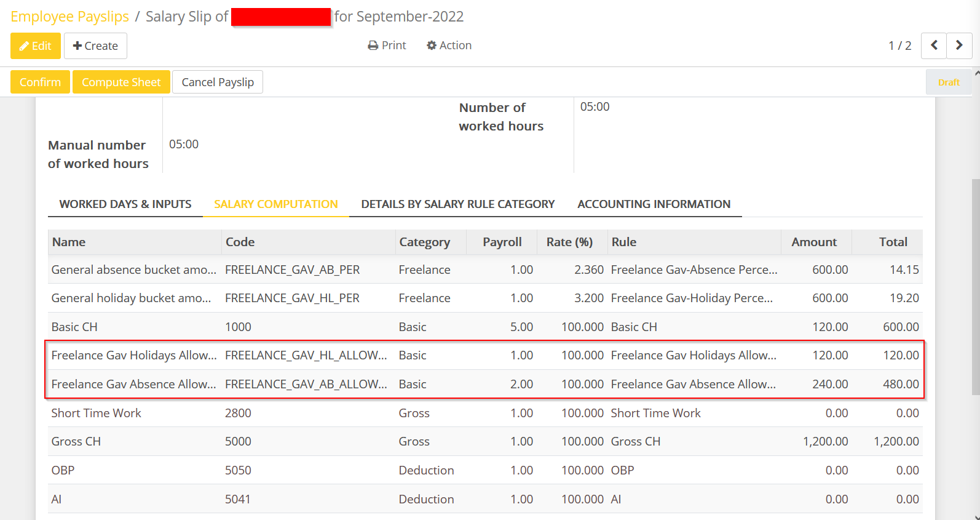Select the General absence bucket row name
Image resolution: width=980 pixels, height=520 pixels.
tap(134, 270)
